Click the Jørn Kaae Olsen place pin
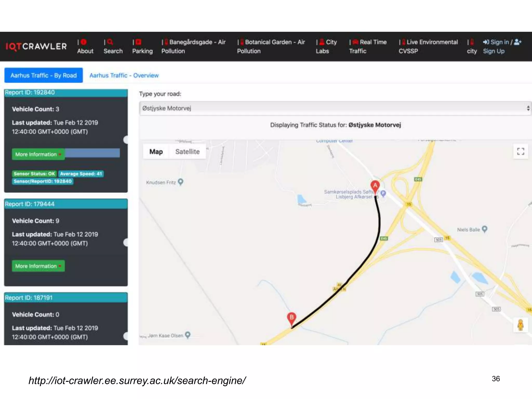 coord(188,335)
